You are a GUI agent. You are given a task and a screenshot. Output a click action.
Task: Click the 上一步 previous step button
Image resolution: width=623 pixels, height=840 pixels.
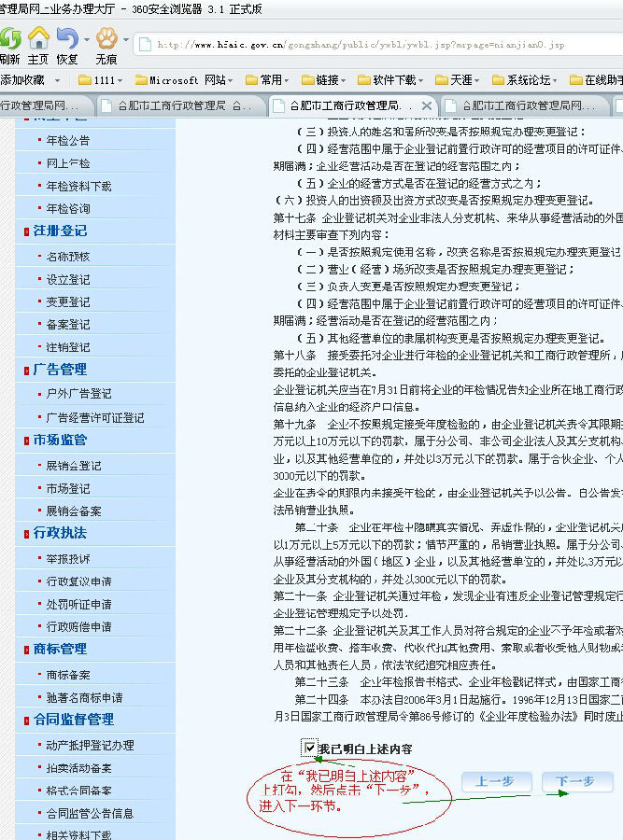tap(497, 781)
